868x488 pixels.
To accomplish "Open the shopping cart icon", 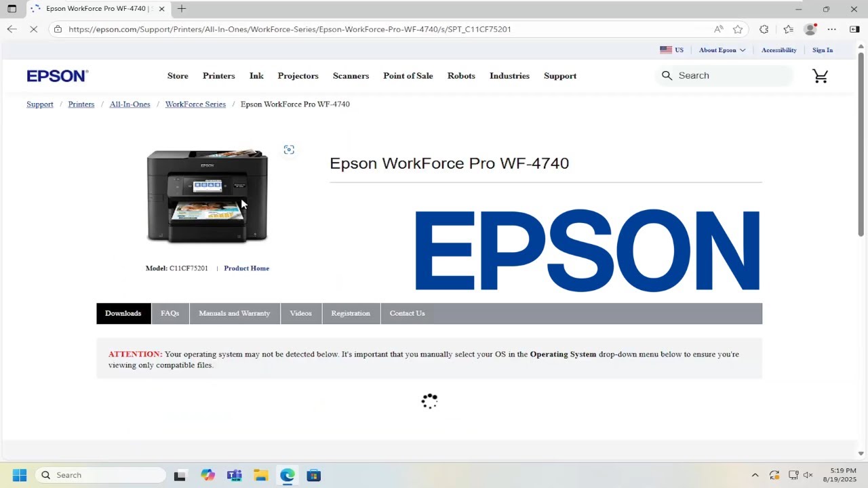I will point(821,76).
